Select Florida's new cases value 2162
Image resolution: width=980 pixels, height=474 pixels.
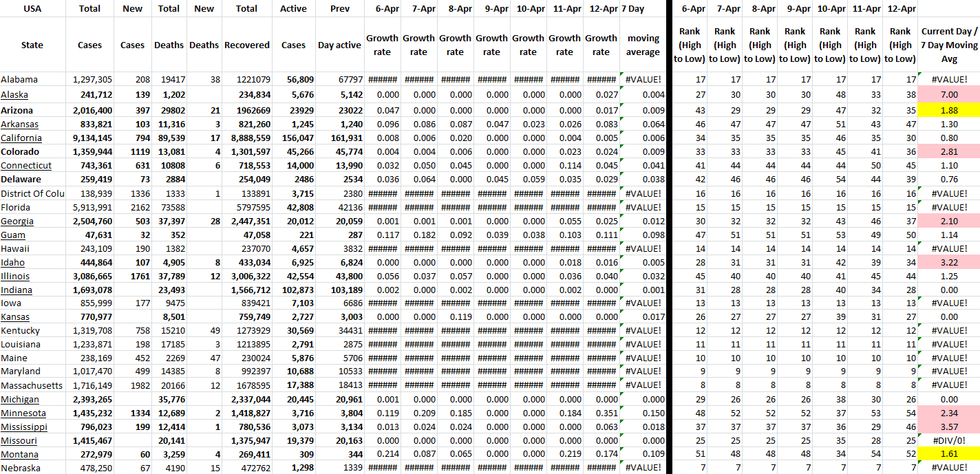[134, 207]
